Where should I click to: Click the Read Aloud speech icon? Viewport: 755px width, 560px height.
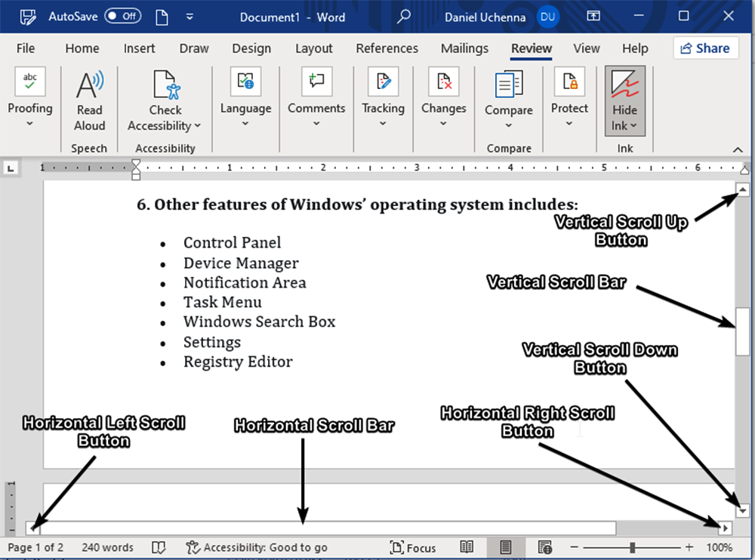[89, 85]
